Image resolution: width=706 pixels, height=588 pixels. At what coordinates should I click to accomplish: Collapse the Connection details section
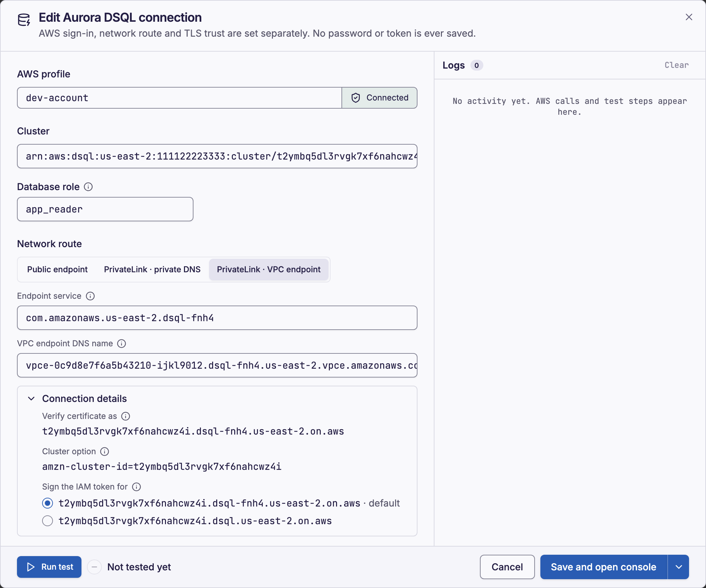[x=31, y=399]
